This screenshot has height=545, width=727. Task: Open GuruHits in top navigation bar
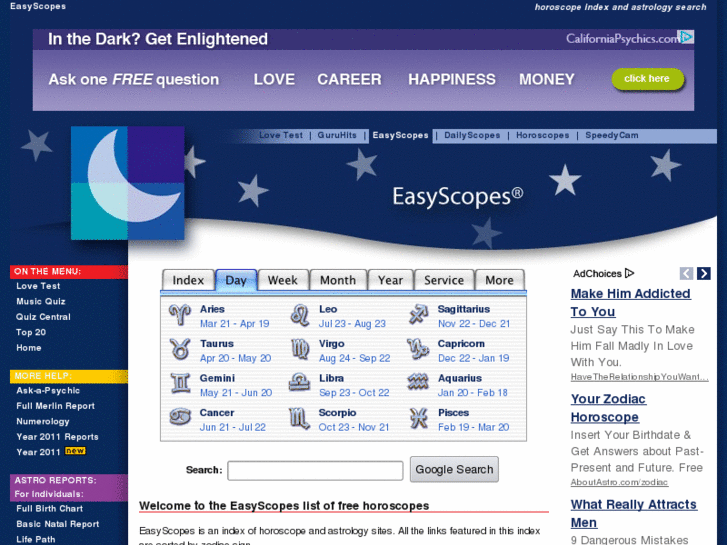pyautogui.click(x=337, y=135)
